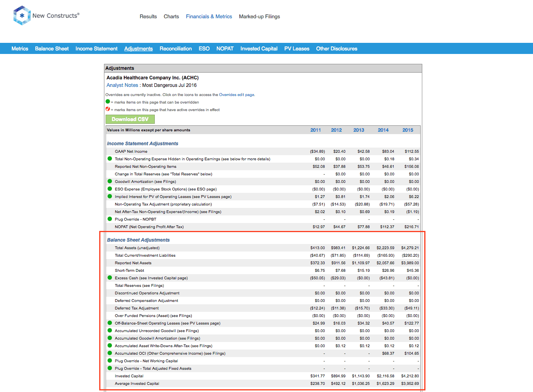Click the 2014 column header link
This screenshot has width=533, height=392.
[x=383, y=130]
